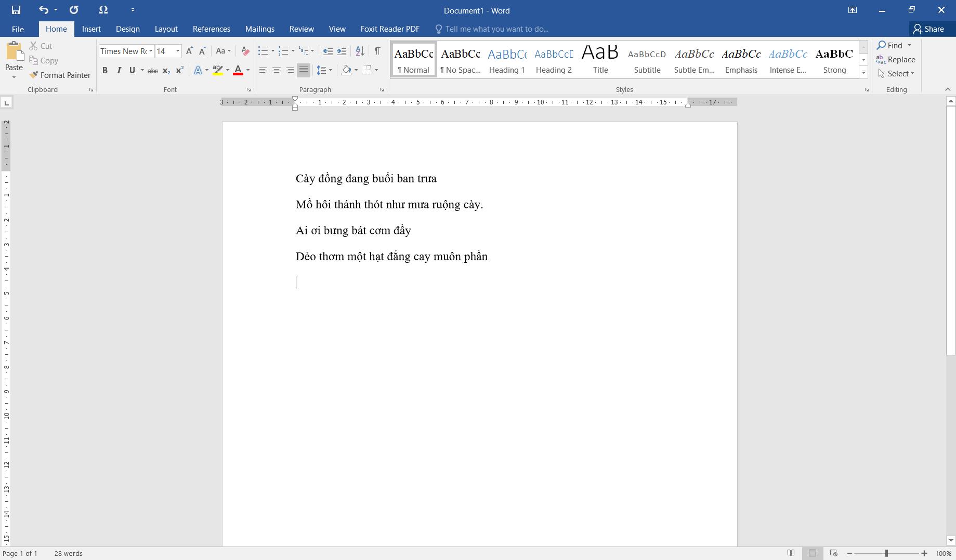Customize Quick Access Toolbar dropdown
Image resolution: width=956 pixels, height=560 pixels.
133,10
